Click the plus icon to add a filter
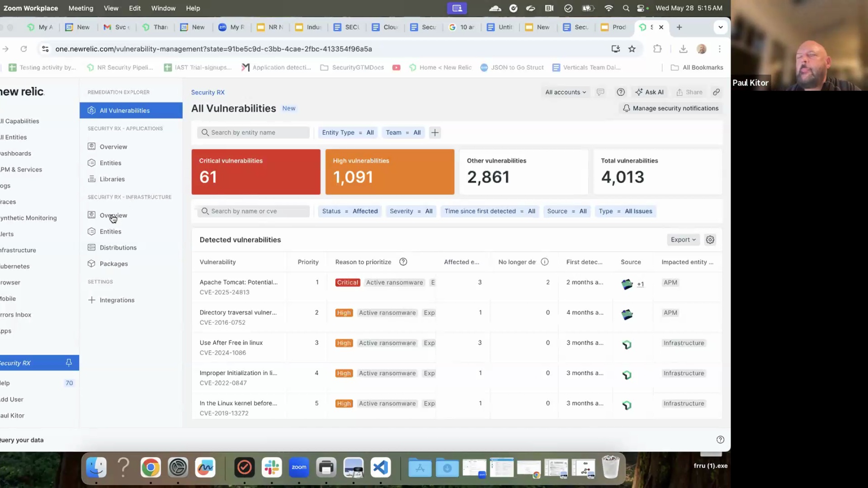The image size is (868, 488). click(x=435, y=133)
